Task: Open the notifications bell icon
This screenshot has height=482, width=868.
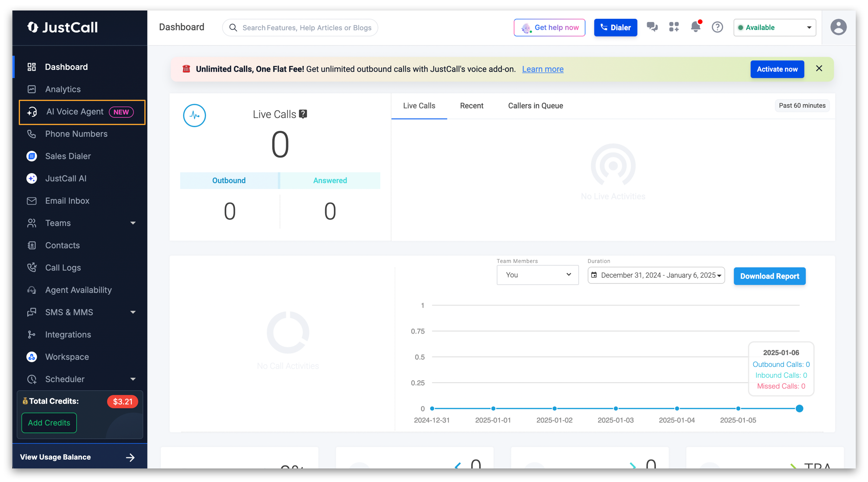Action: [x=695, y=27]
